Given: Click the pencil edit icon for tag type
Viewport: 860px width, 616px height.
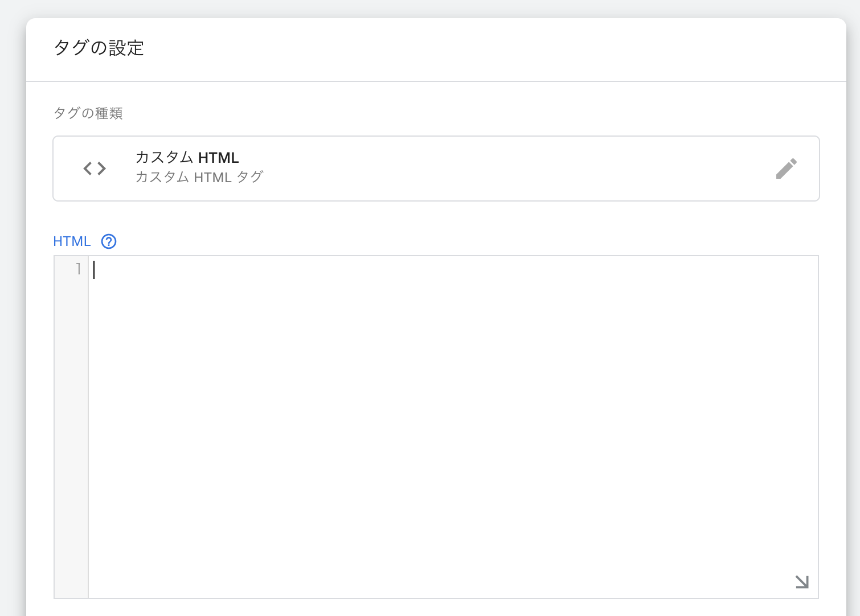Looking at the screenshot, I should [x=786, y=169].
